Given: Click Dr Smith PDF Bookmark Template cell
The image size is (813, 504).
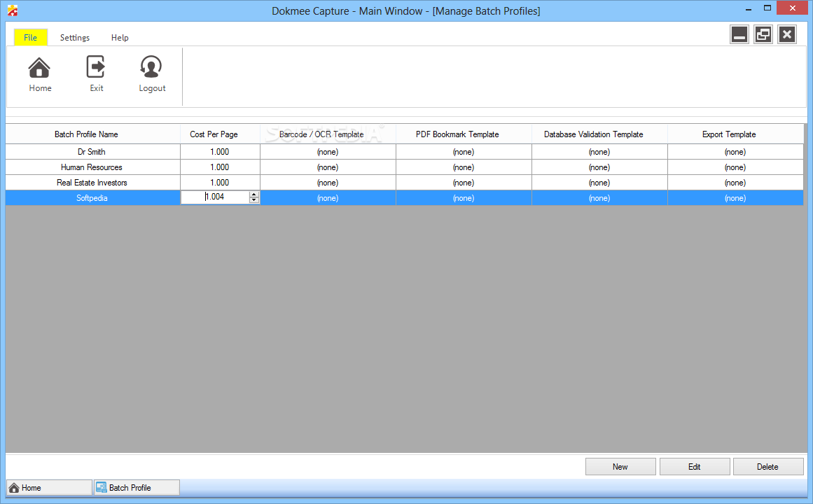Looking at the screenshot, I should coord(464,152).
